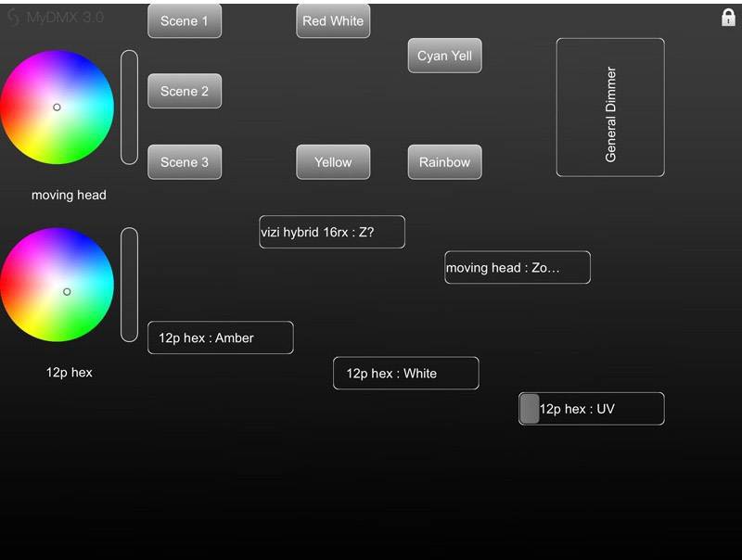The height and width of the screenshot is (560, 742).
Task: Trigger the Yellow color preset
Action: [x=333, y=161]
